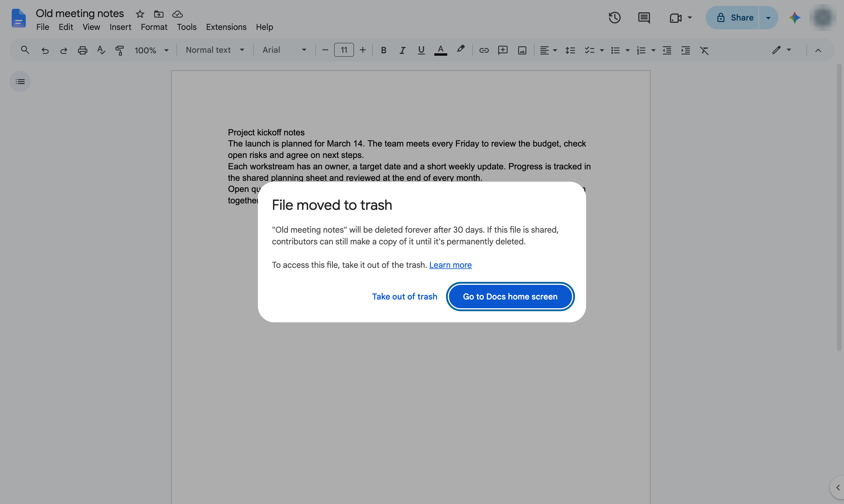Decrease font size with minus button
844x504 pixels.
(325, 50)
